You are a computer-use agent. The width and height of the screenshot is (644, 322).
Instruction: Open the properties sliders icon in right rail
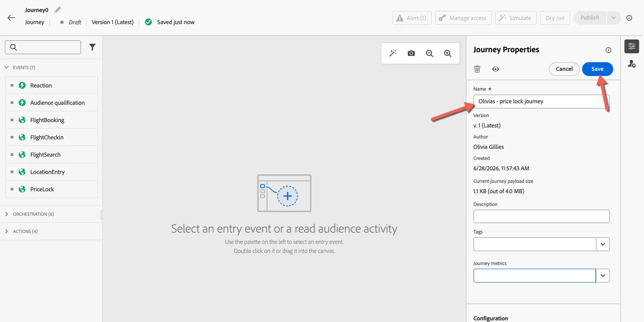pos(632,46)
